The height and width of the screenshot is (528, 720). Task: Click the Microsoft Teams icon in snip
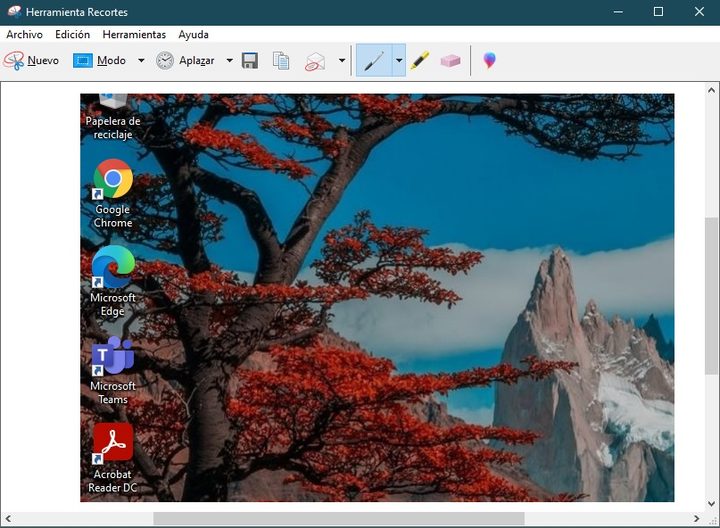[x=113, y=355]
